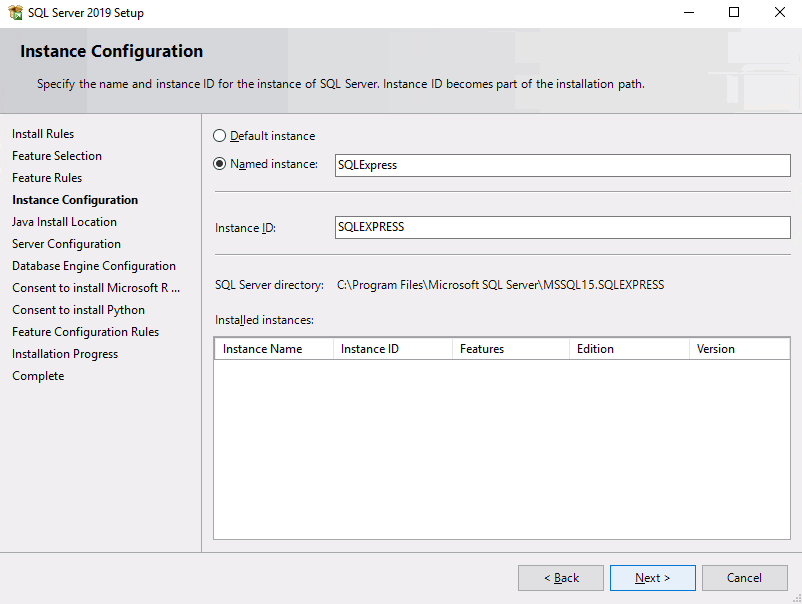Open the Complete step
The image size is (802, 604).
coord(38,376)
